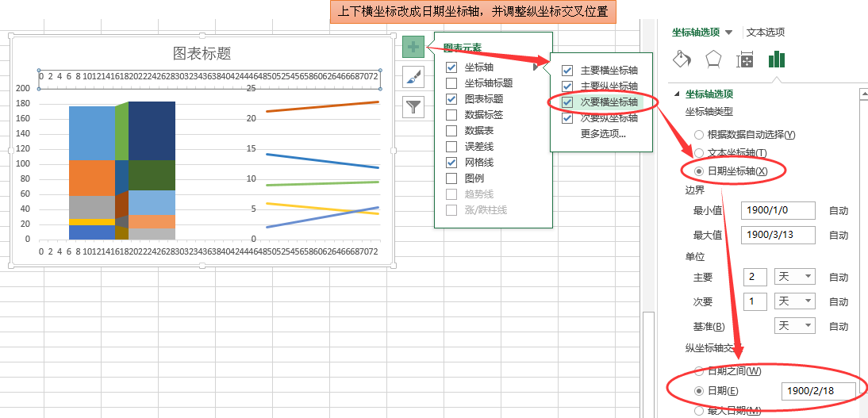The height and width of the screenshot is (418, 868).
Task: Select 文本坐标轴 radio button
Action: coord(699,152)
